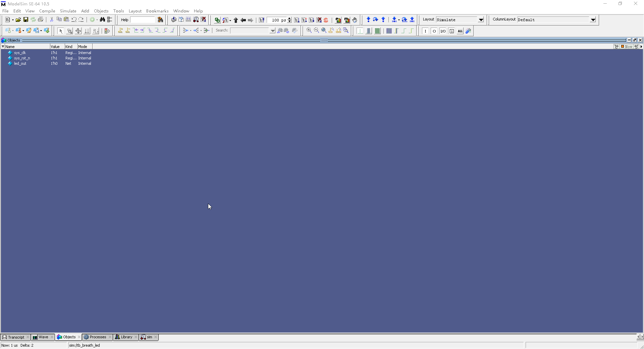Click the Performance profiling P icon
This screenshot has height=349, width=644.
[338, 20]
